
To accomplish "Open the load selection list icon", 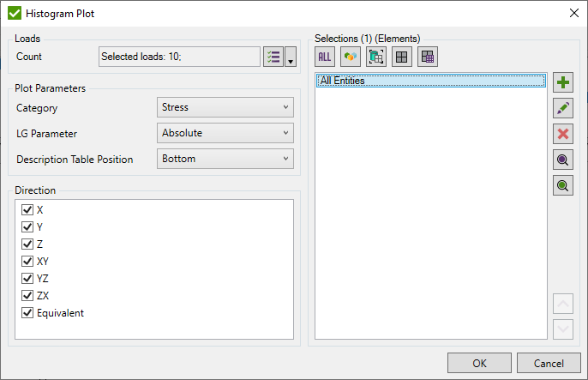I will pos(273,57).
